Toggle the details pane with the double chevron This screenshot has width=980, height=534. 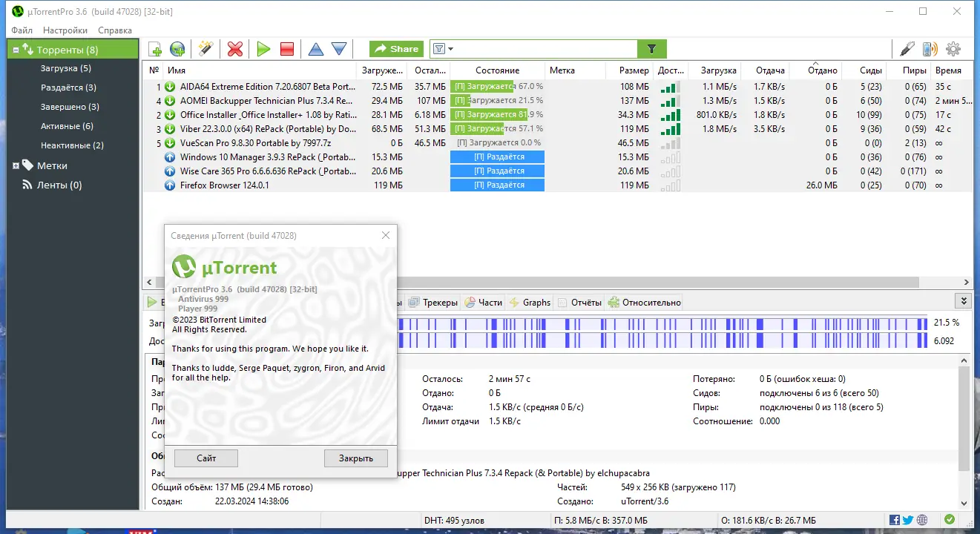point(964,301)
